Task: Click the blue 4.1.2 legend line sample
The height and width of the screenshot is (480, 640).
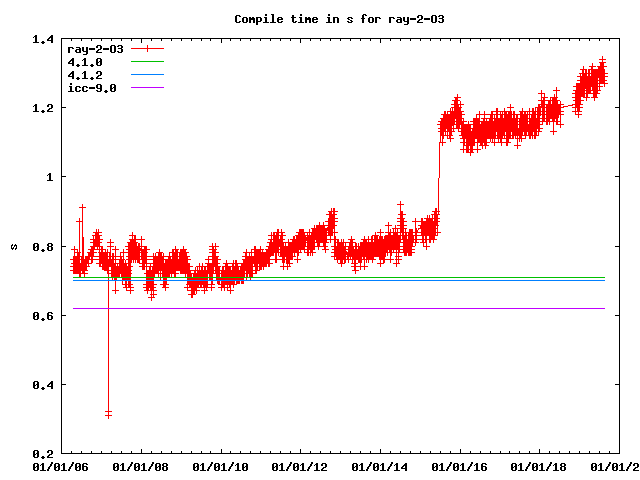Action: click(x=146, y=75)
